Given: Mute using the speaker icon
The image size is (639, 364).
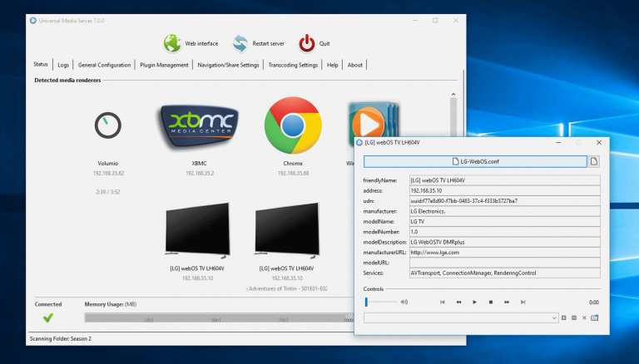Looking at the screenshot, I should 404,303.
